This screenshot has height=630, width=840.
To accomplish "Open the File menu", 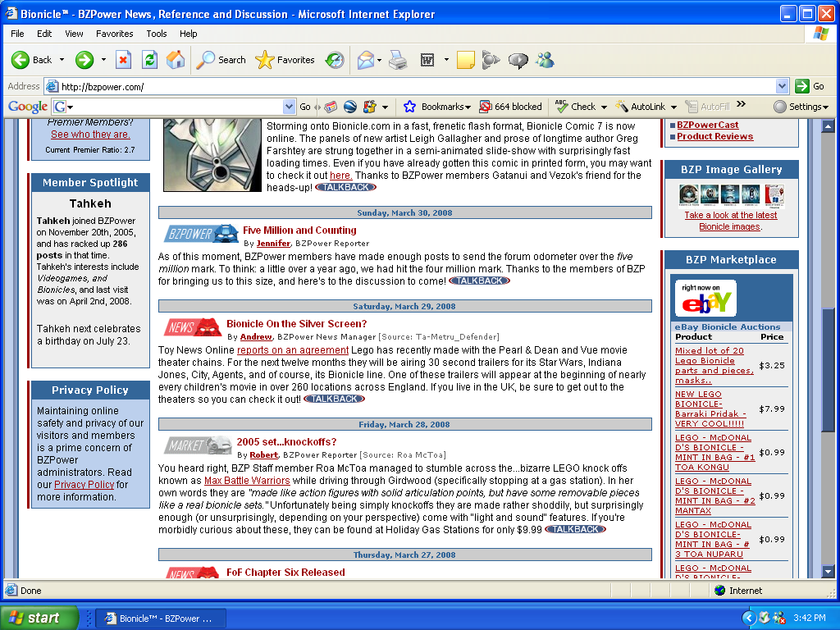I will click(x=18, y=34).
